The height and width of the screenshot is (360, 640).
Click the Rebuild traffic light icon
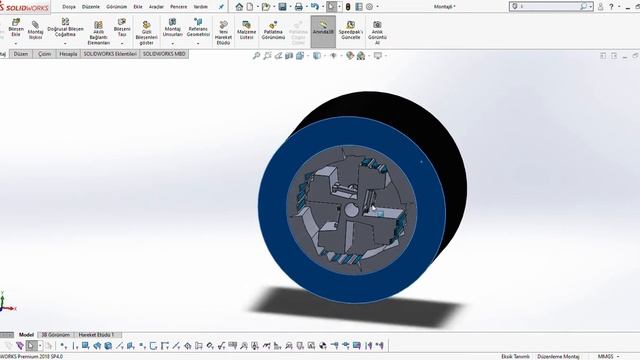point(348,7)
